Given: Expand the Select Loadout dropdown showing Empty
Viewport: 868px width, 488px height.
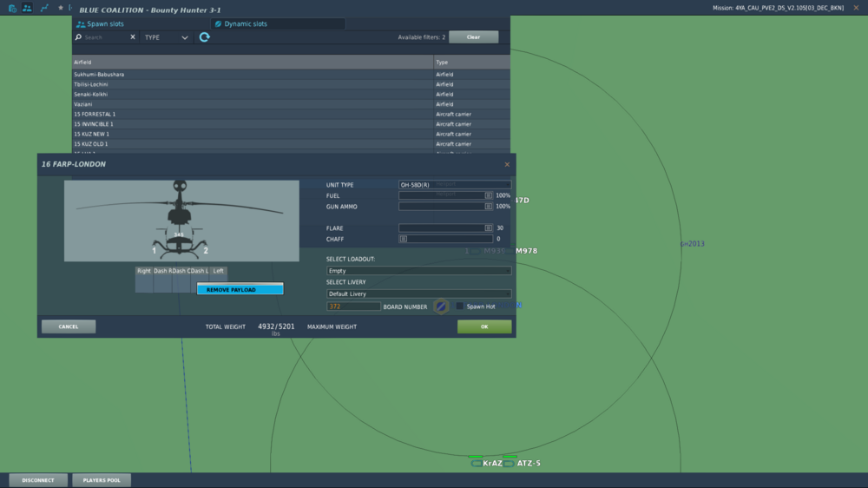Looking at the screenshot, I should pyautogui.click(x=418, y=271).
